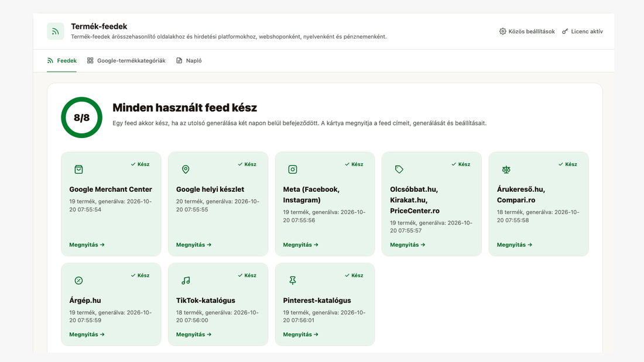Click the grid icon of Google-termékkategóriák
This screenshot has height=362, width=644.
point(90,60)
